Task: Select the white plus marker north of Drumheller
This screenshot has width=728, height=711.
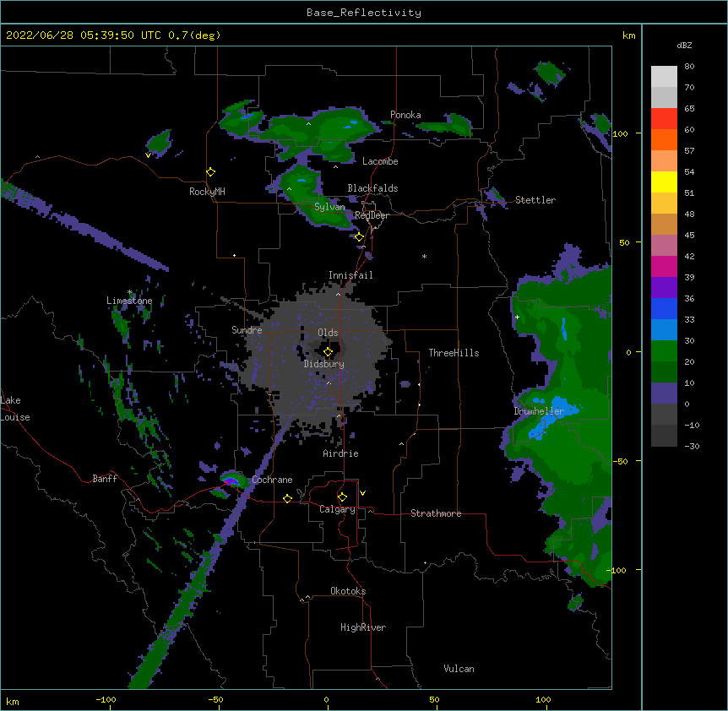Action: click(517, 317)
